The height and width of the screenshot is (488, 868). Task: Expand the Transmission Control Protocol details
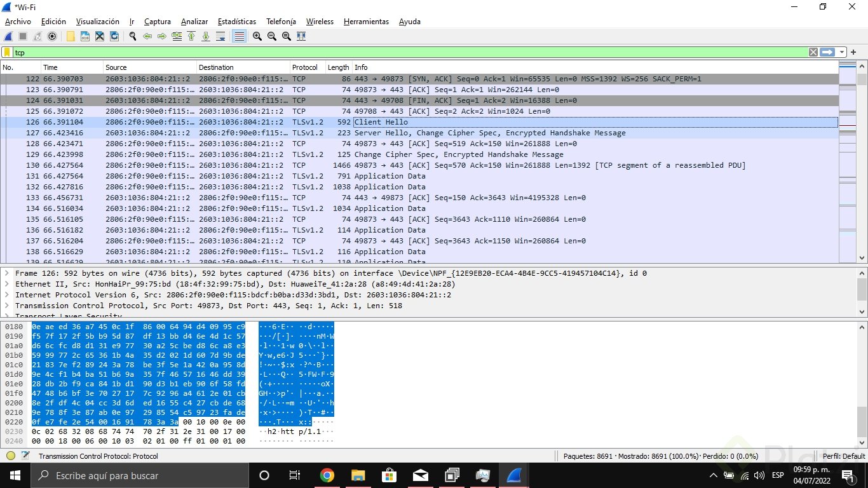[6, 306]
